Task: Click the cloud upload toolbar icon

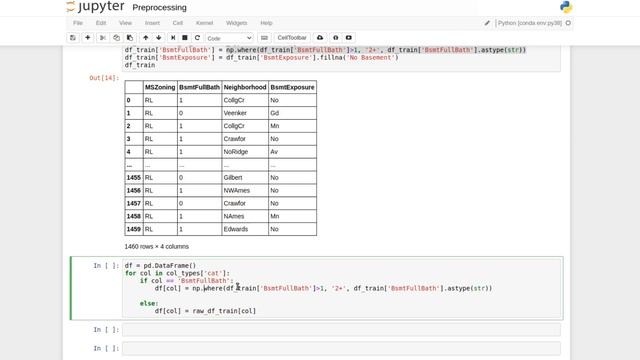Action: coord(320,38)
